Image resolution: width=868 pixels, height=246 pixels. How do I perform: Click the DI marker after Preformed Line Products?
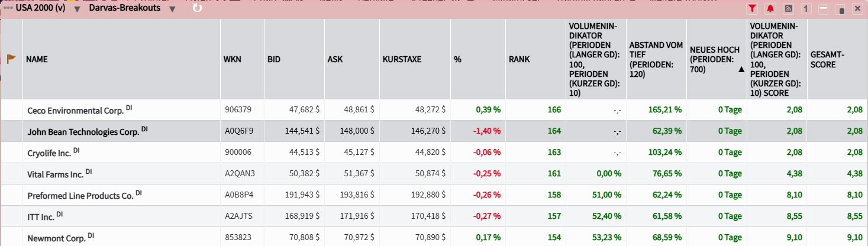[138, 193]
